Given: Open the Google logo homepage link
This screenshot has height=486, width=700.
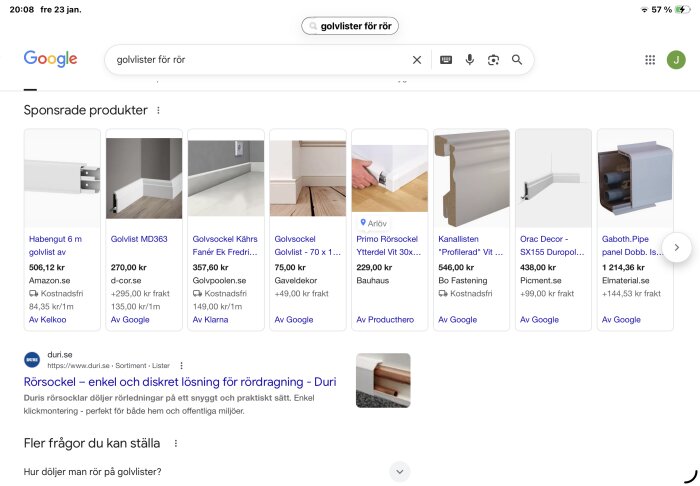Looking at the screenshot, I should (x=50, y=59).
